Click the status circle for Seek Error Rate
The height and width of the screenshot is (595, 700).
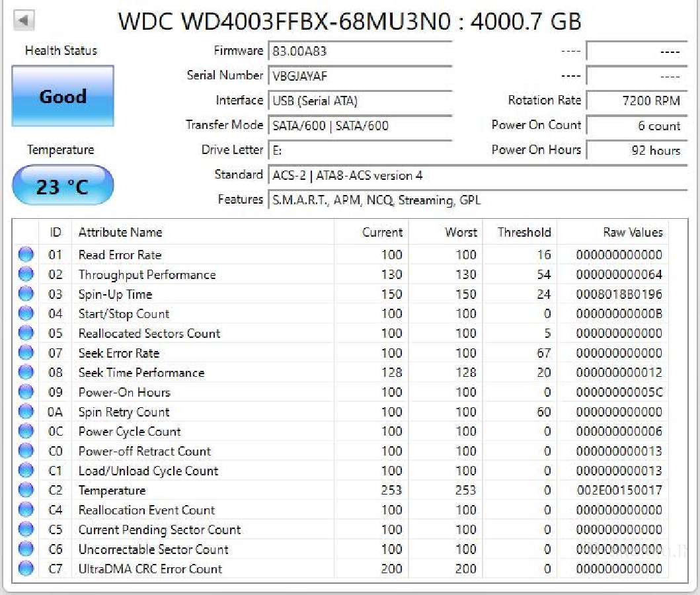[26, 352]
